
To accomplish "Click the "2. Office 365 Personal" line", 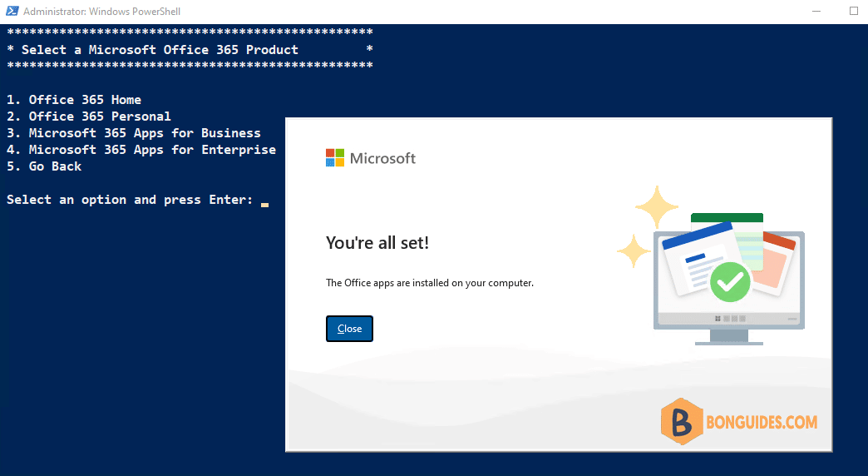I will point(89,117).
